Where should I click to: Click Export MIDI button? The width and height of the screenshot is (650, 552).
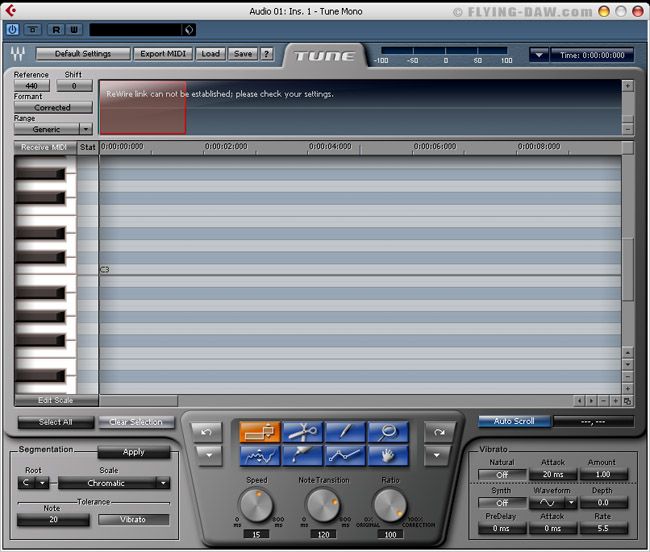[x=163, y=54]
